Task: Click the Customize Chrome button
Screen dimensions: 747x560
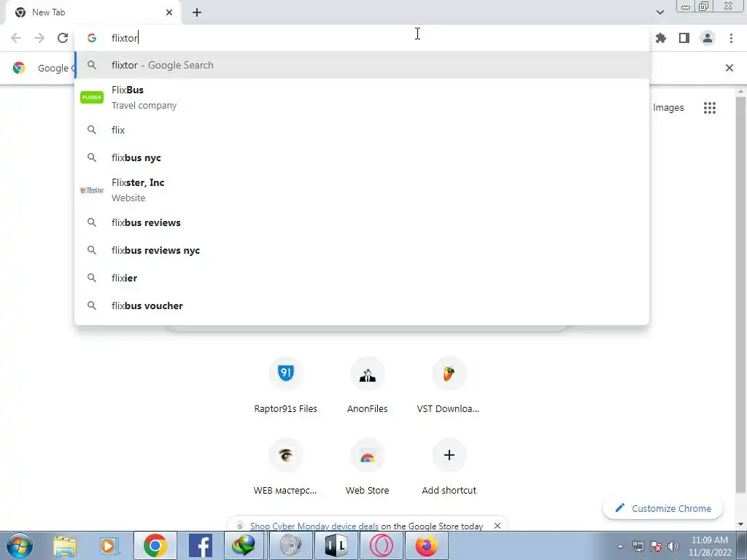Action: 662,508
